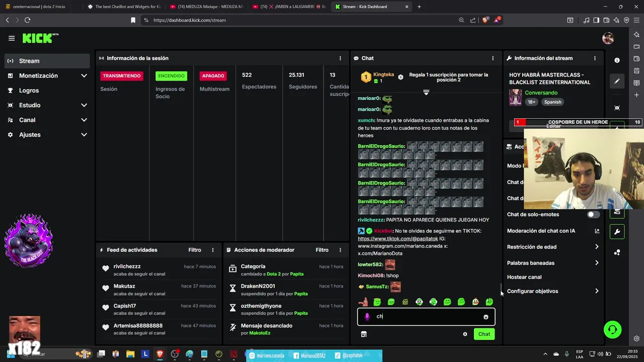Switch to the MEDUZA Mixtape browser tab

click(x=206, y=7)
